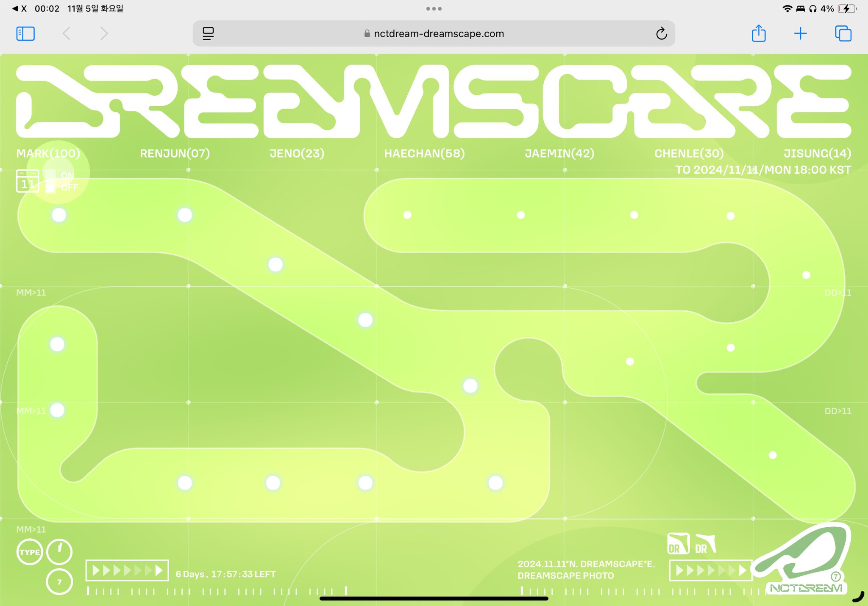Click the glowing dot under RENJUN
Screen dimensions: 868x606
point(185,215)
